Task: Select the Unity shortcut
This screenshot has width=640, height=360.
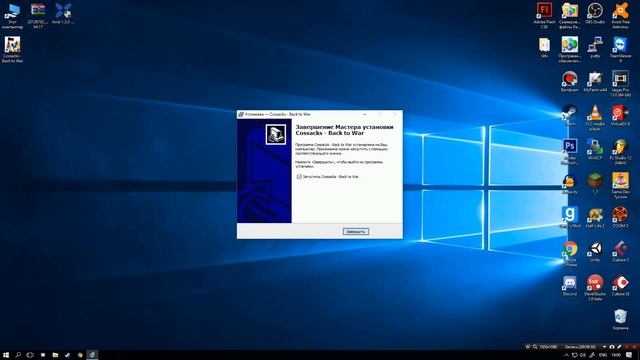Action: pyautogui.click(x=595, y=251)
